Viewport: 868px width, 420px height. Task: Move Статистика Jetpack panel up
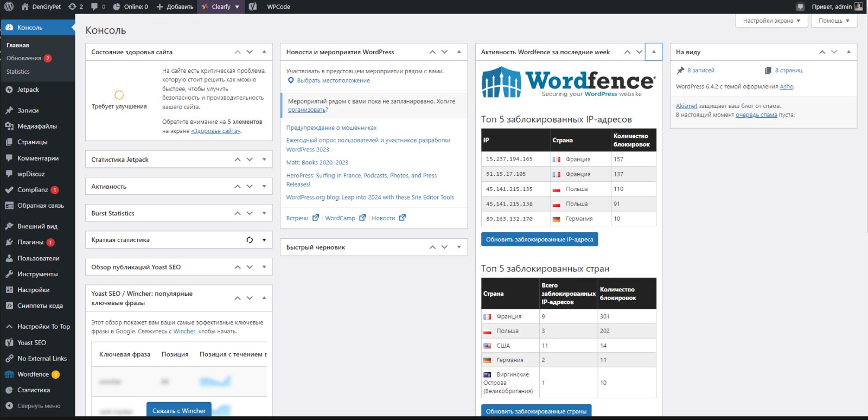click(238, 160)
